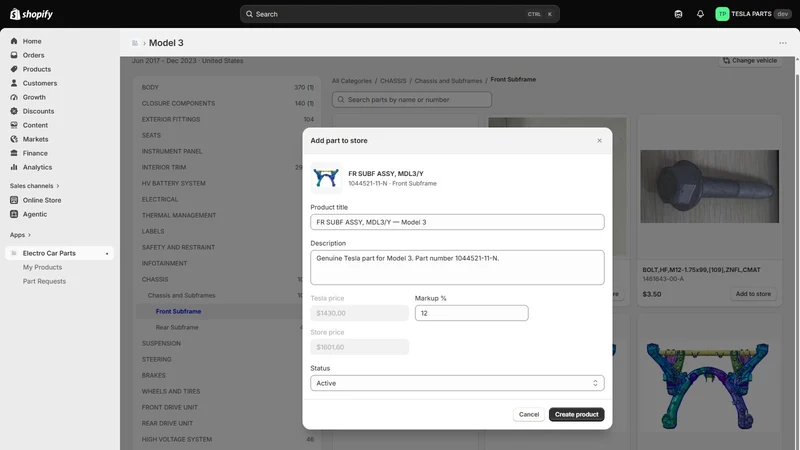Click the $3.50 price text

click(652, 294)
